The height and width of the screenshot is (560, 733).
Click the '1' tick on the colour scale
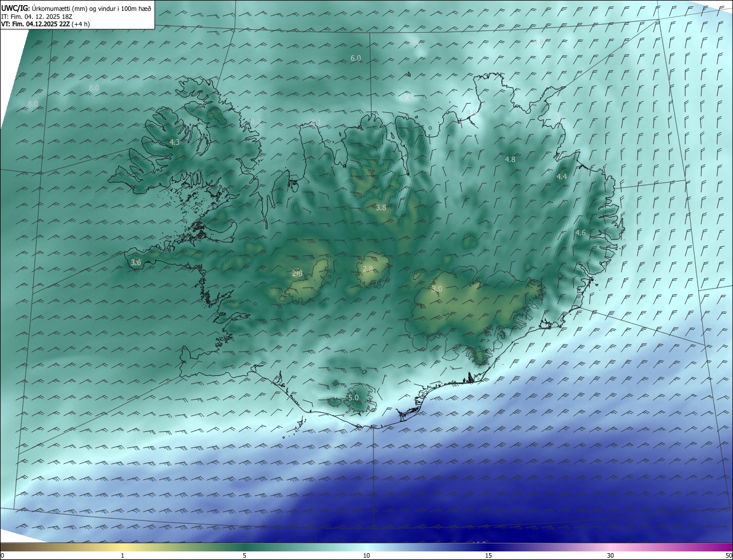(x=123, y=555)
